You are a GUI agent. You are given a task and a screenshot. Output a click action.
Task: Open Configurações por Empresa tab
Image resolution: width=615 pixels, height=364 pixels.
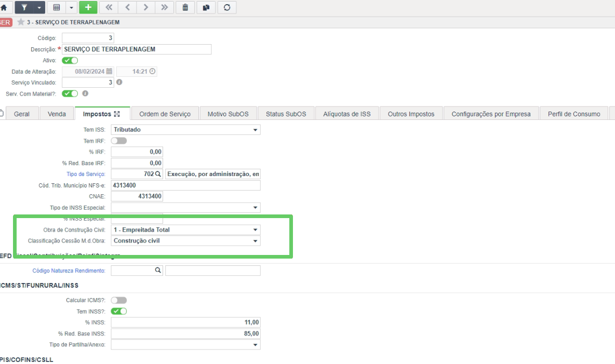tap(491, 114)
